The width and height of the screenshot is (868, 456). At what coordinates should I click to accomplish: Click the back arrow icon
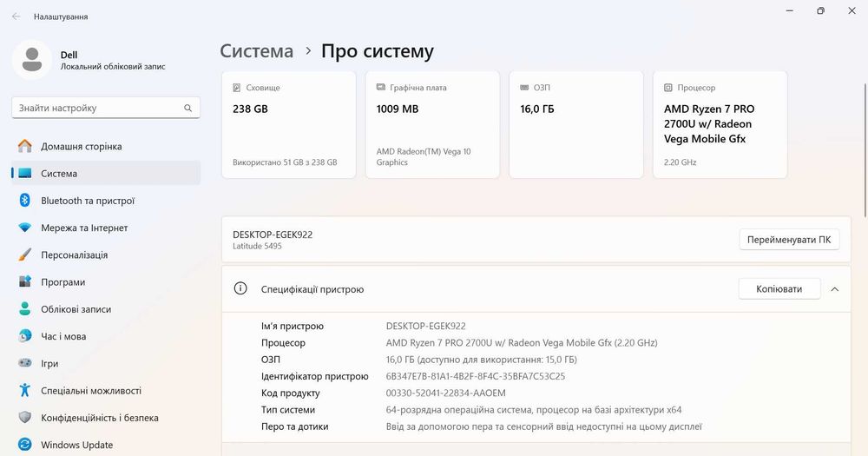pos(16,17)
